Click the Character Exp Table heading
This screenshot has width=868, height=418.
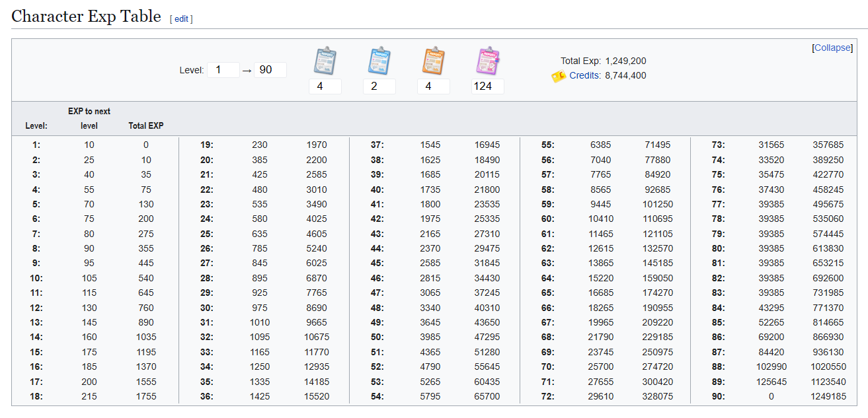pos(86,17)
